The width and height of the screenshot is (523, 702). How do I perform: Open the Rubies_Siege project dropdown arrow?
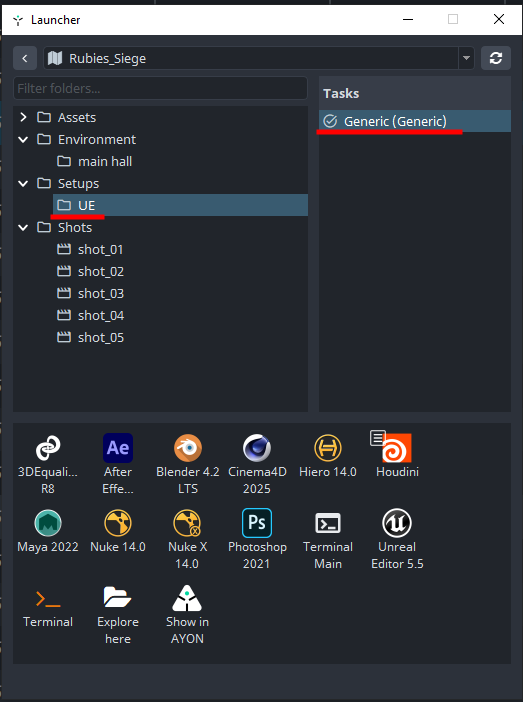[x=466, y=58]
